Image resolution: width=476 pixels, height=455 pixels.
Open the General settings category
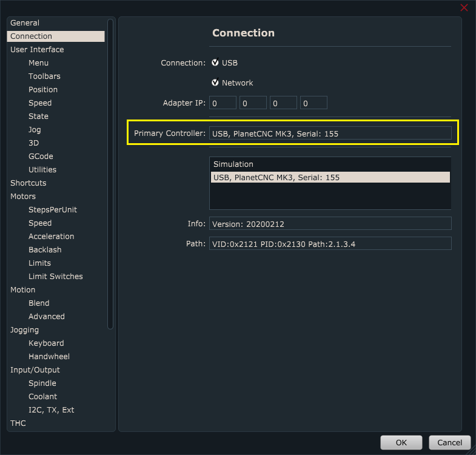click(x=25, y=23)
